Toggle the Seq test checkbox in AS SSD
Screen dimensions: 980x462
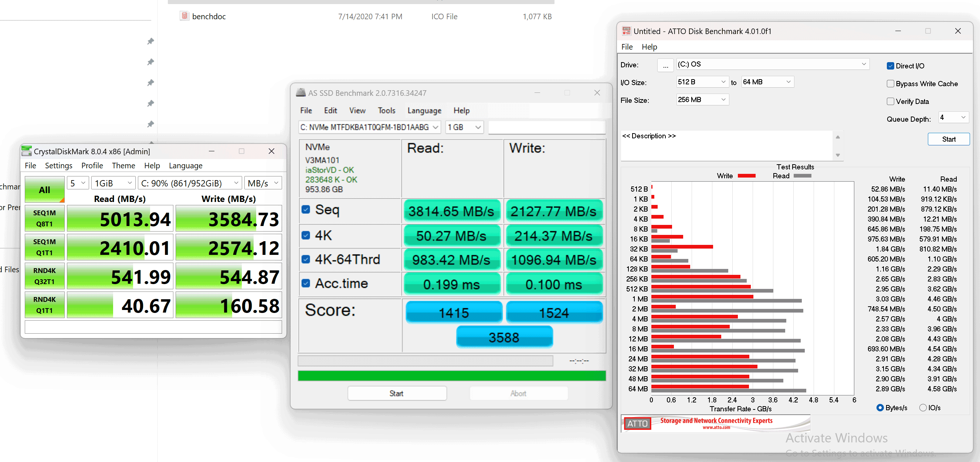305,209
